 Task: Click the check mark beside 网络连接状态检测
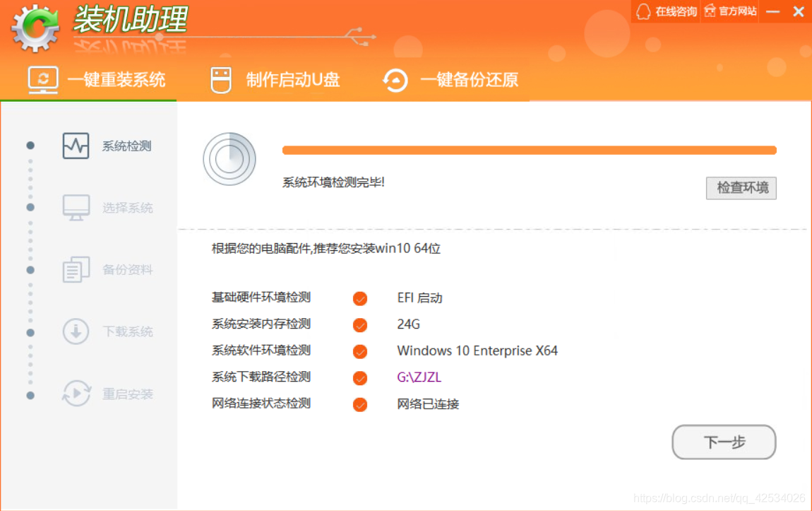point(360,404)
